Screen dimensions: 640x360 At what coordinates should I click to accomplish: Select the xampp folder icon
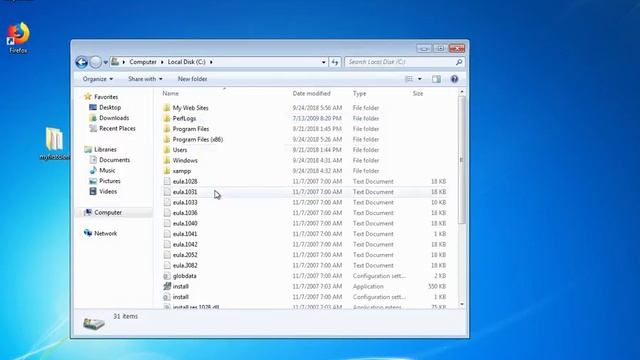point(167,171)
